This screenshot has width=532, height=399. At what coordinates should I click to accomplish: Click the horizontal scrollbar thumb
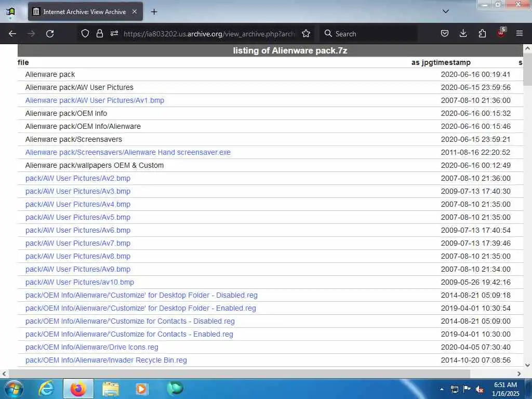(239, 374)
